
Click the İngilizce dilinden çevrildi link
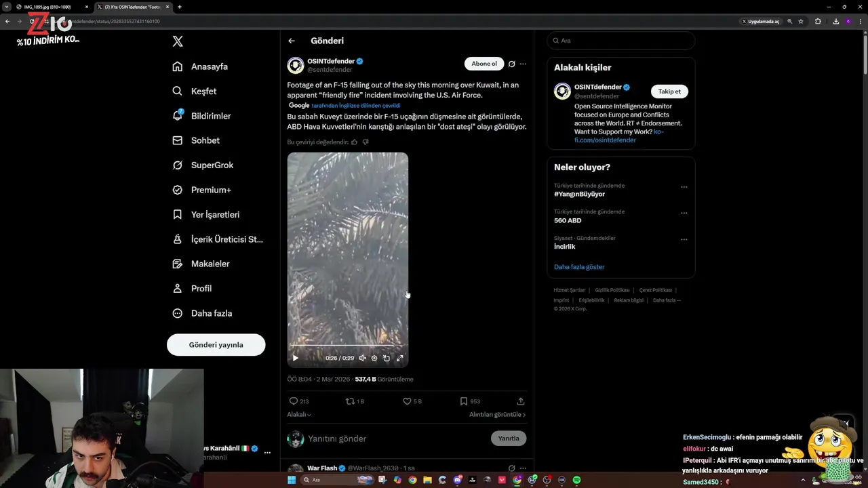point(356,106)
